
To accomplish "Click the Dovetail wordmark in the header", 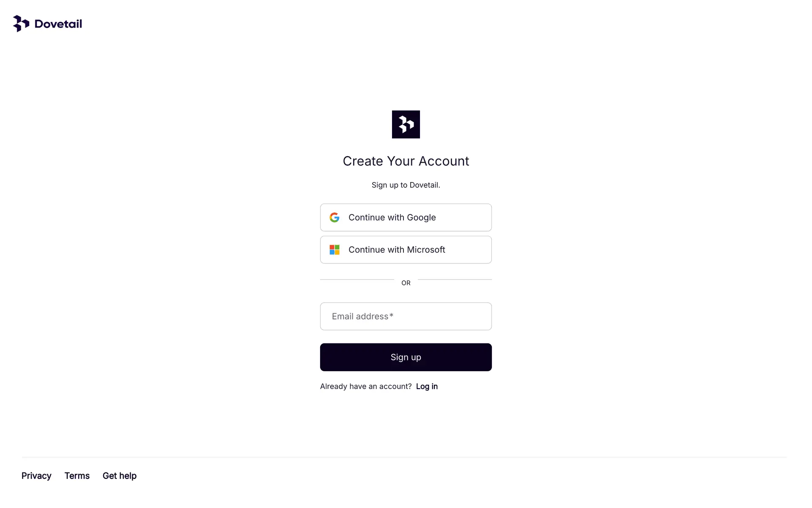I will pyautogui.click(x=58, y=24).
